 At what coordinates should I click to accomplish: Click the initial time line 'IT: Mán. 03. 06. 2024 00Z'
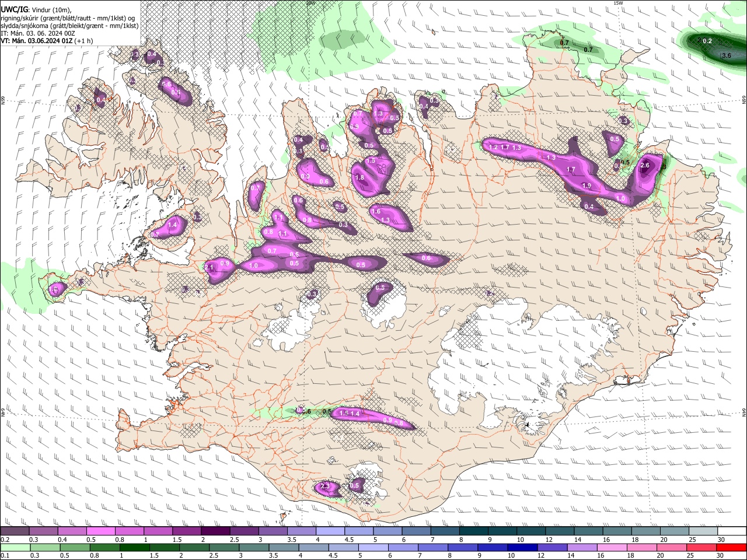click(x=38, y=33)
